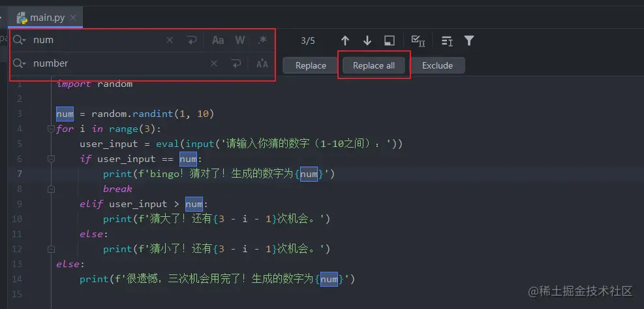Click the current match num on line 7
Screen dimensions: 644x309
[x=309, y=174]
